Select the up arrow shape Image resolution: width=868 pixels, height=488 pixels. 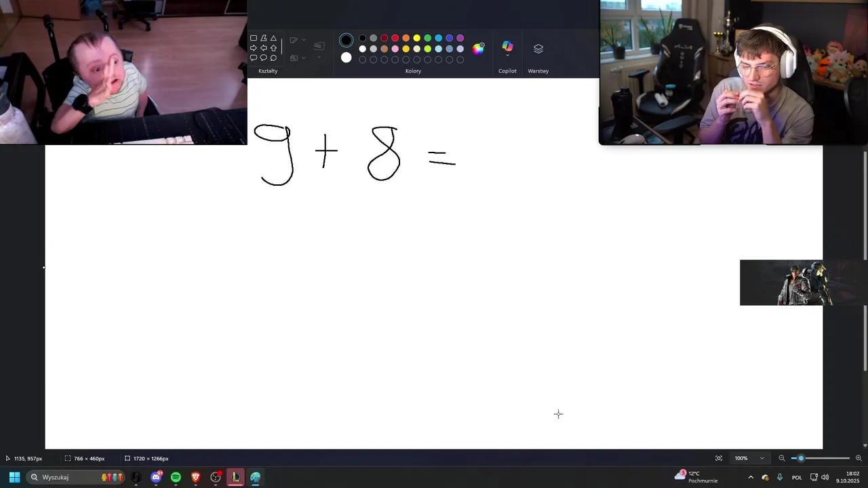pos(273,48)
